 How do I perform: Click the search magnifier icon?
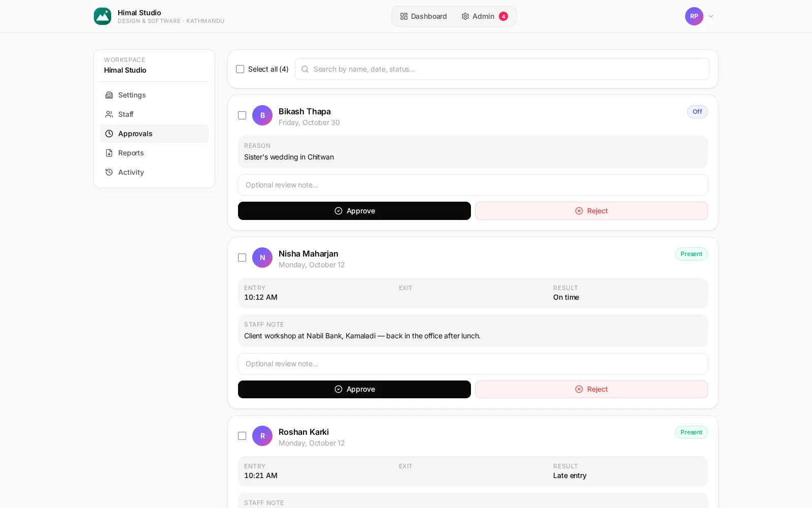(305, 69)
